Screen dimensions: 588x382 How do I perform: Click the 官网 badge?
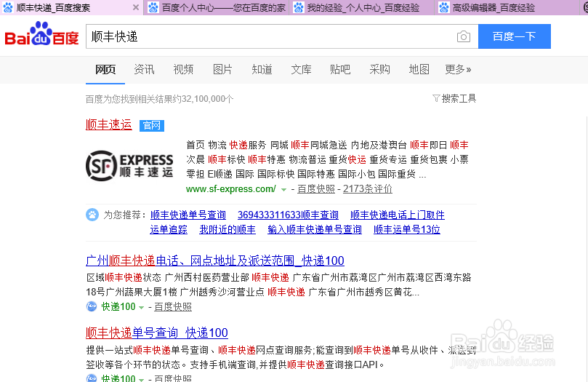(151, 125)
